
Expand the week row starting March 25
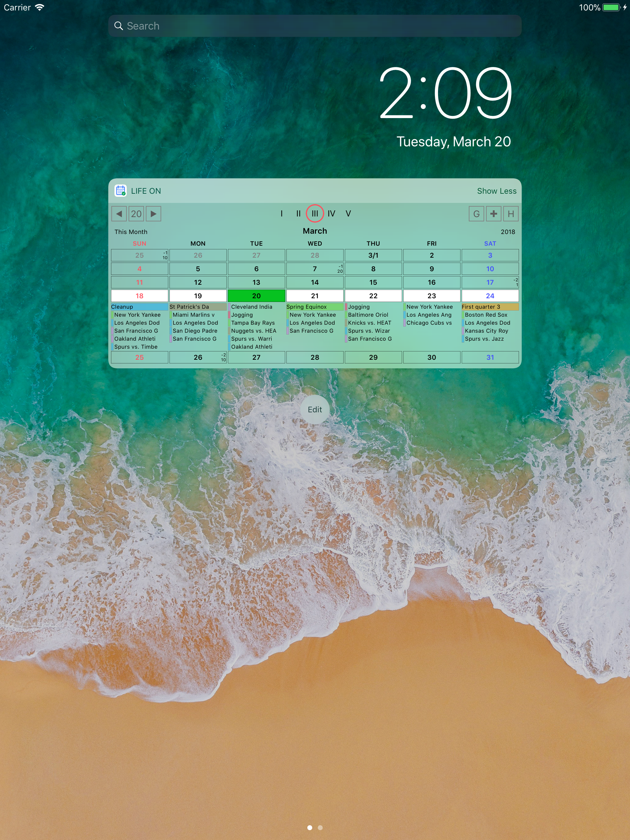[x=139, y=357]
